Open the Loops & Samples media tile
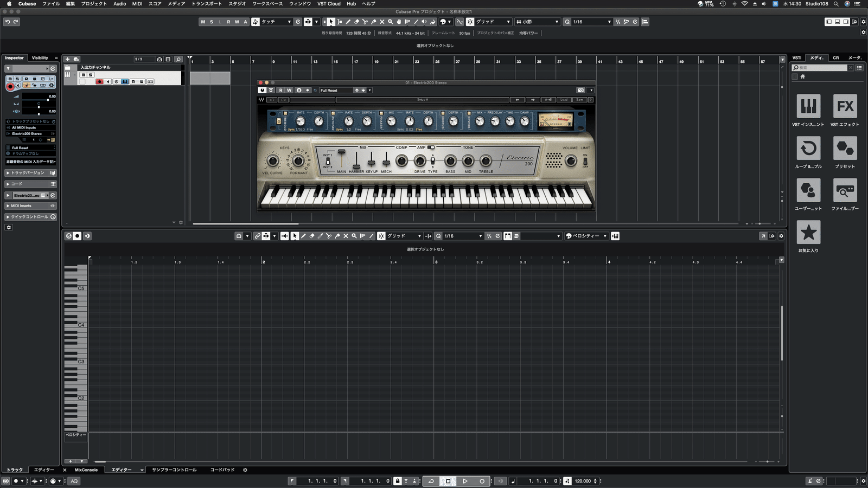 click(808, 148)
